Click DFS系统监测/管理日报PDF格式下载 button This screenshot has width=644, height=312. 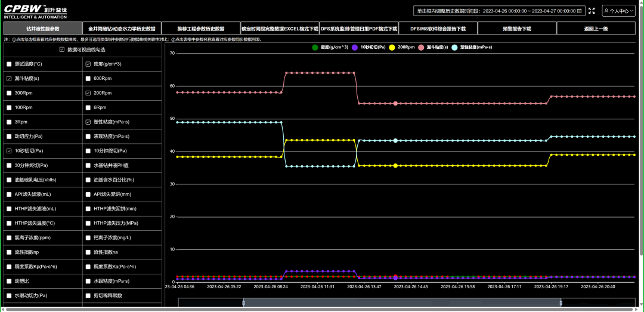pos(359,29)
